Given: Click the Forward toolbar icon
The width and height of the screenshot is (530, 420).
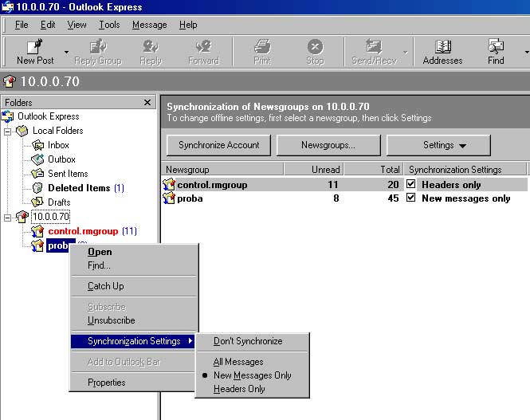Looking at the screenshot, I should (x=203, y=47).
